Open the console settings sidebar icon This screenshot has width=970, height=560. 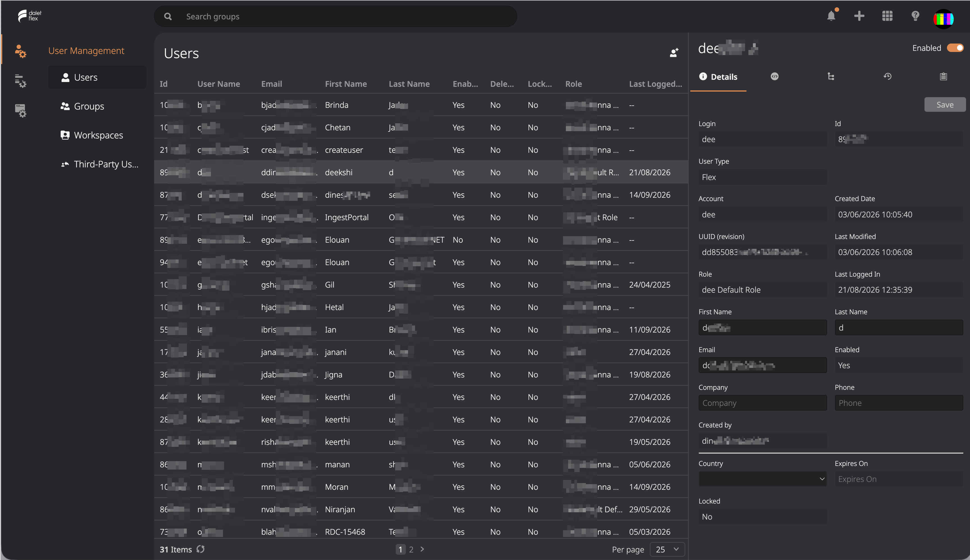point(21,110)
